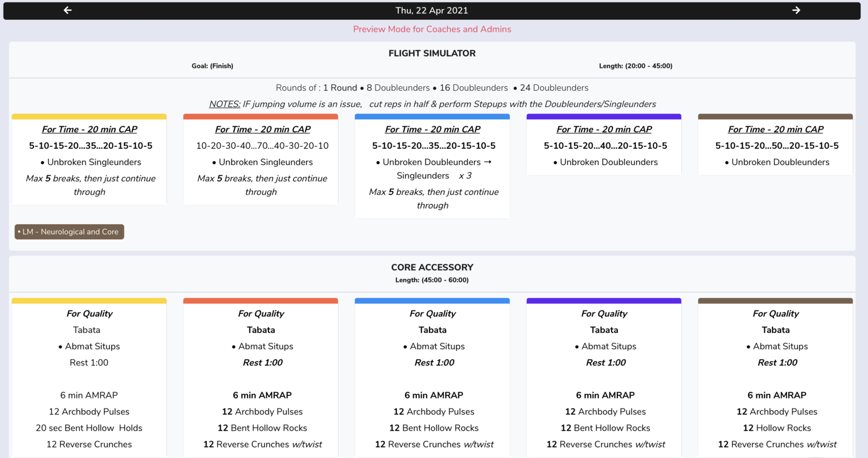Click Tabata in yellow Core Accessory card

click(87, 330)
